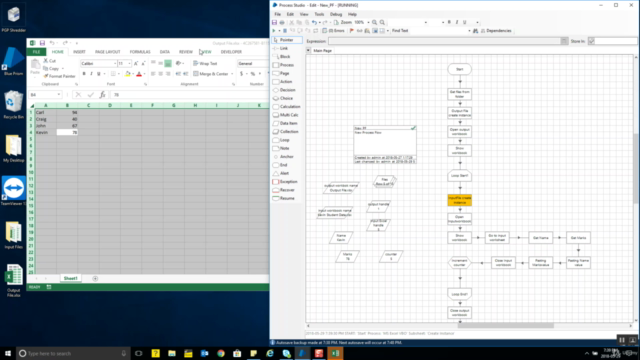Open the Excel Name Box dropdown arrow
The height and width of the screenshot is (360, 640).
[59, 95]
